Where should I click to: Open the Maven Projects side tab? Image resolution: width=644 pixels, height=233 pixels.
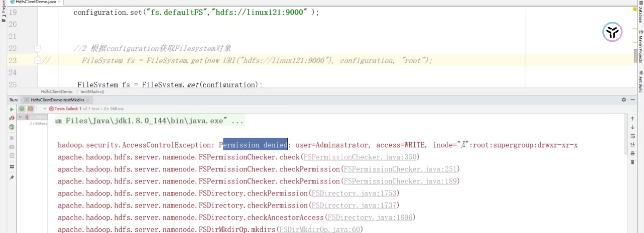640,47
